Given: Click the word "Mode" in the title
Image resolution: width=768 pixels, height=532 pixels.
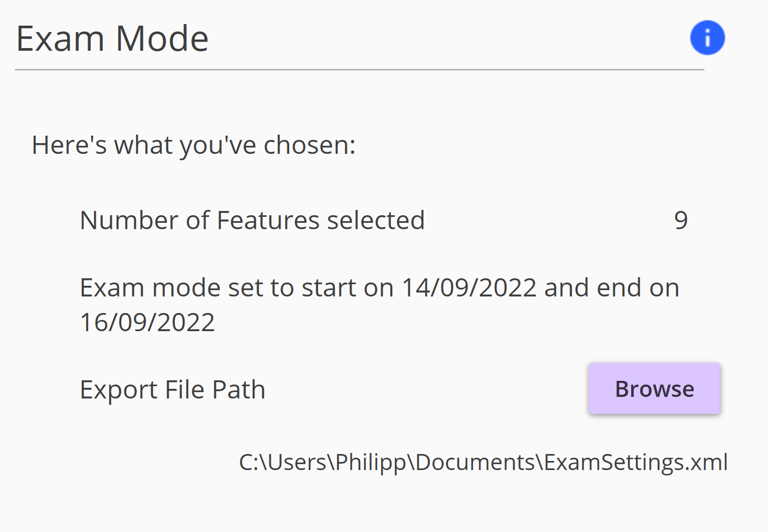Looking at the screenshot, I should [162, 38].
